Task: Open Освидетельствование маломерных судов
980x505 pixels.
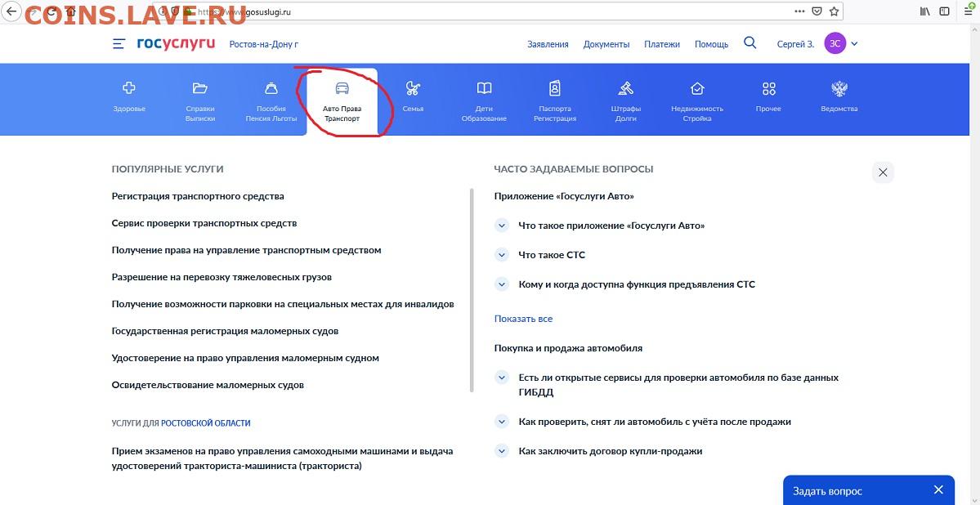Action: point(208,385)
